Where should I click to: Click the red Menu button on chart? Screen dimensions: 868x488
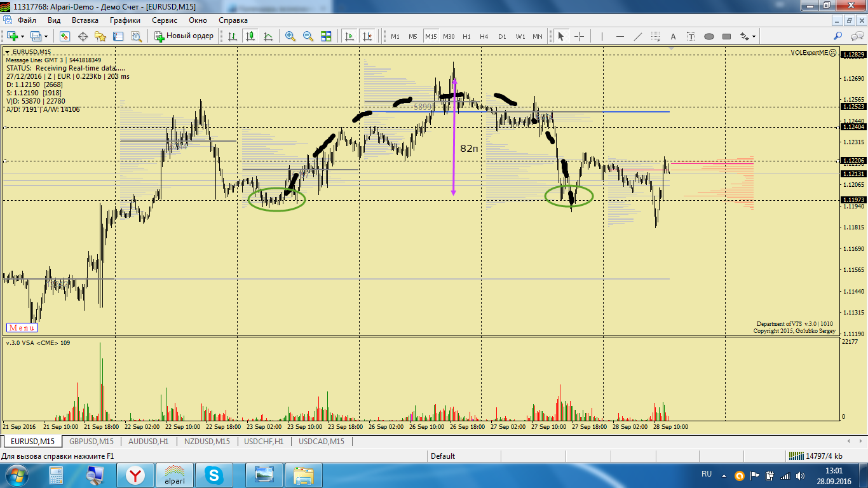(22, 328)
